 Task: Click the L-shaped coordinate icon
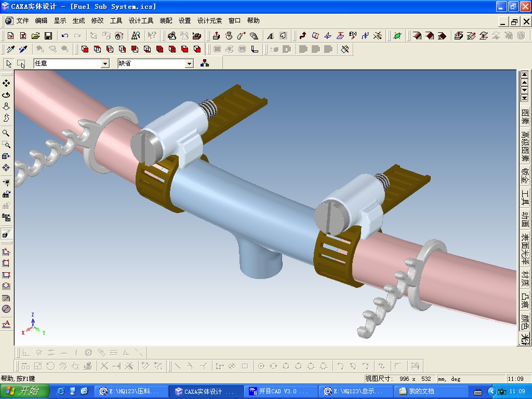pos(255,49)
